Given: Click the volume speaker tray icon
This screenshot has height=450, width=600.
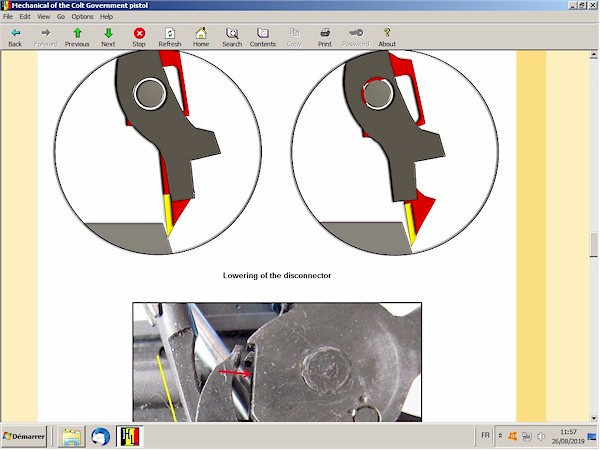Looking at the screenshot, I should coord(541,436).
